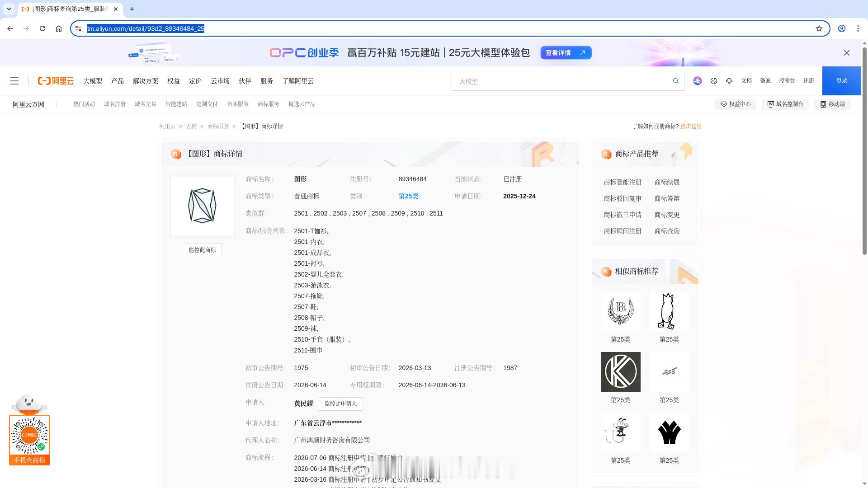Viewport: 868px width, 488px height.
Task: Open new browser tab
Action: click(x=132, y=9)
